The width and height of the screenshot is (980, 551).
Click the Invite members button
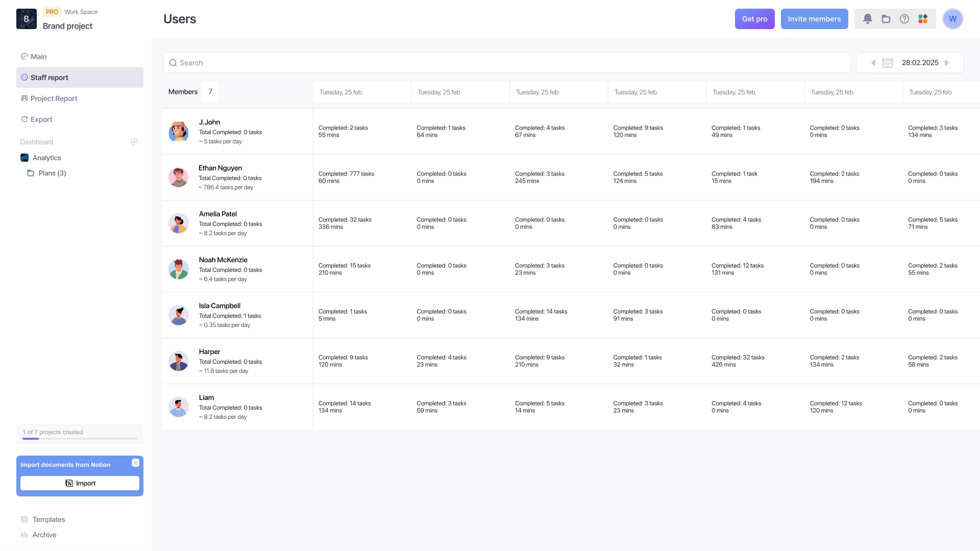click(x=814, y=19)
